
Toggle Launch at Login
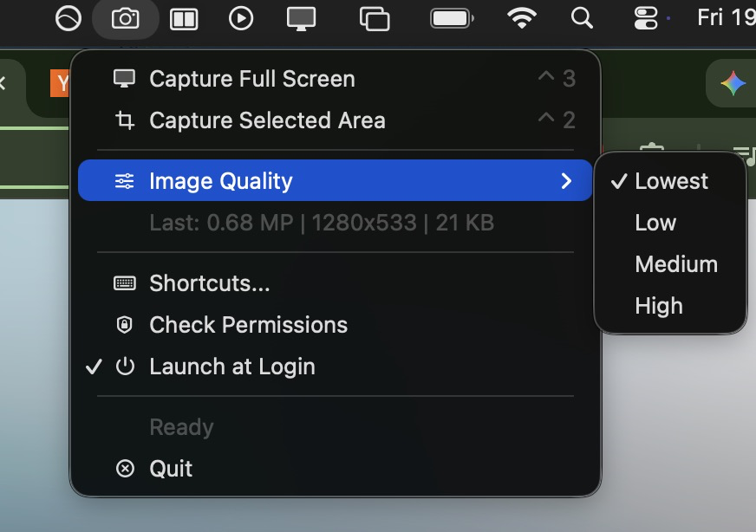point(336,367)
